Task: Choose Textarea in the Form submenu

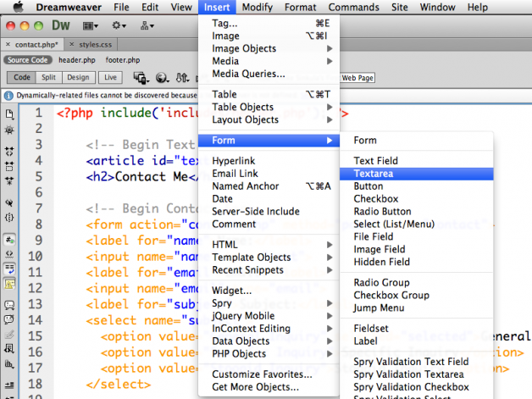Action: coord(416,174)
